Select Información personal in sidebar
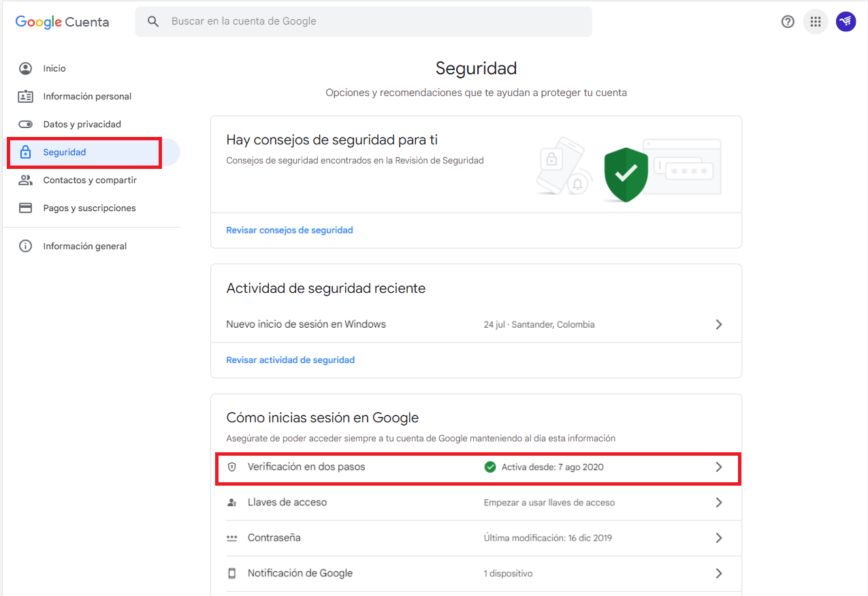868x596 pixels. click(x=87, y=97)
